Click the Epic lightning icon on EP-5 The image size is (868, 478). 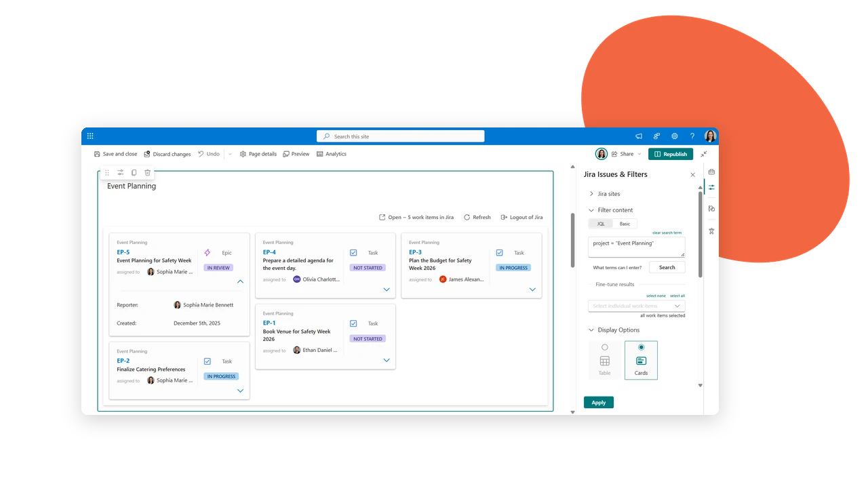[x=208, y=253]
